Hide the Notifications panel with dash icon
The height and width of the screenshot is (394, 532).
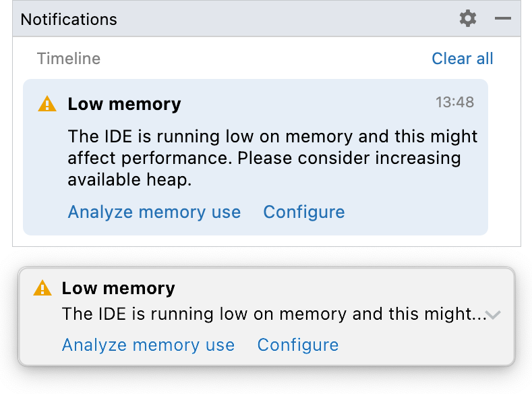click(503, 19)
